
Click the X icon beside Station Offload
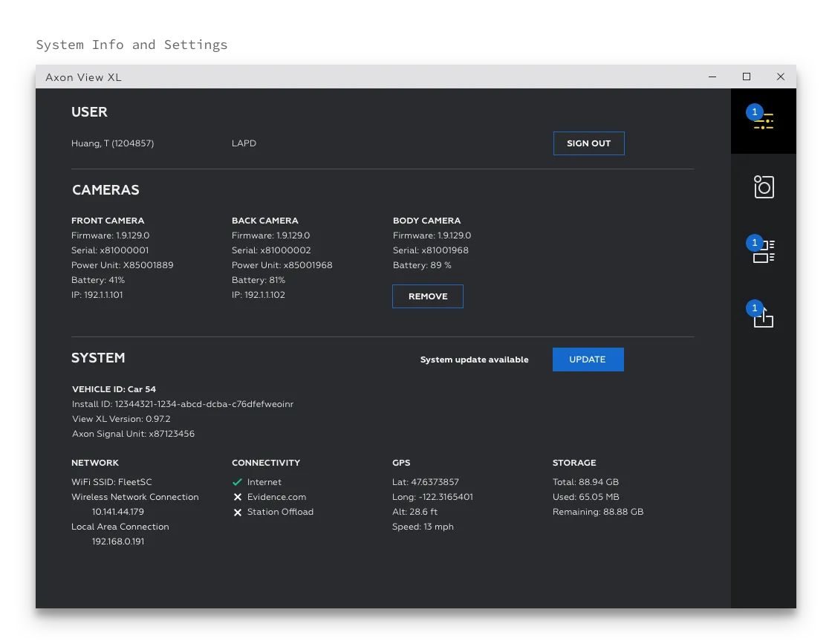point(237,512)
